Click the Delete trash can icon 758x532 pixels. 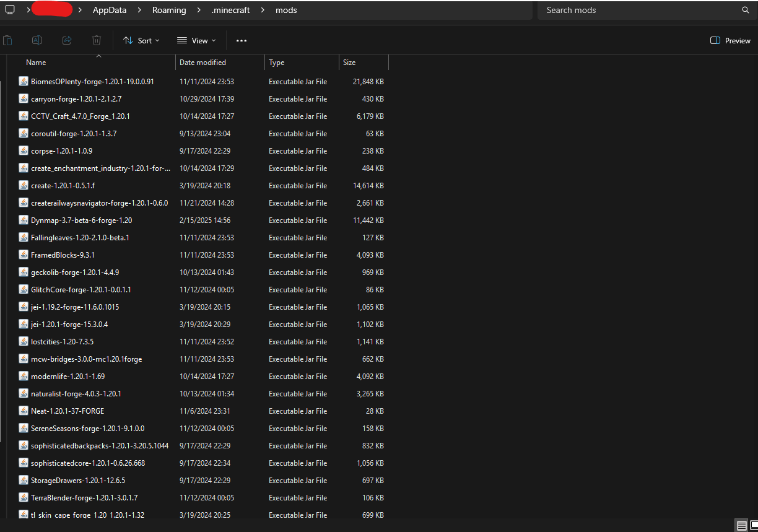tap(97, 40)
